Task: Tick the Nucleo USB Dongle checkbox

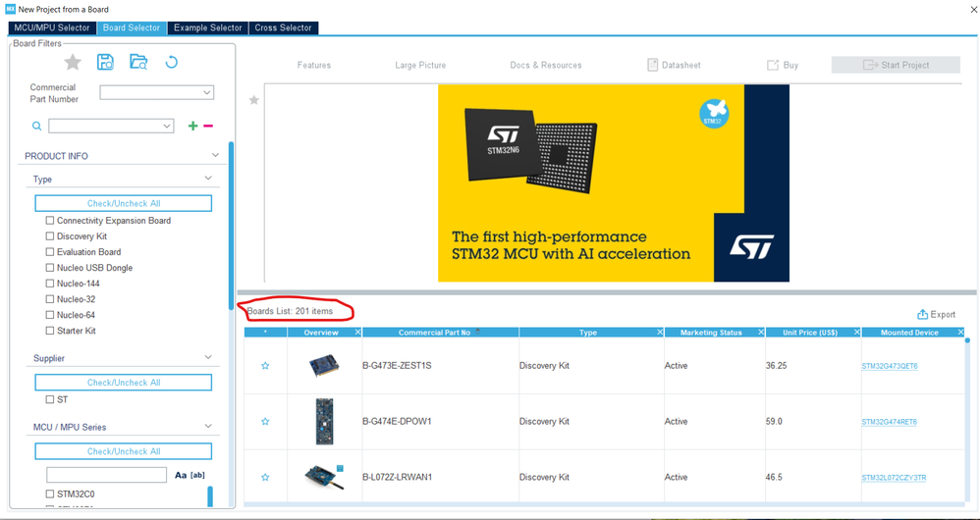Action: [x=50, y=267]
